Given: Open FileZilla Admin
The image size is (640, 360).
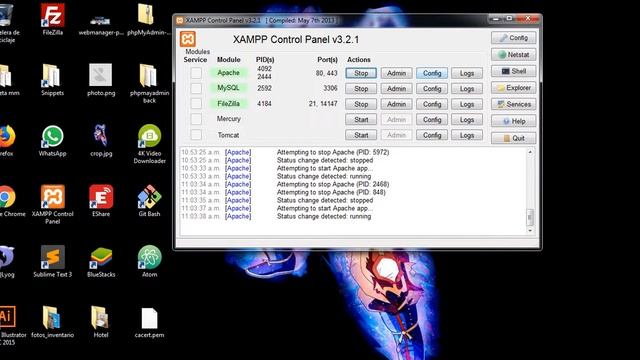Looking at the screenshot, I should (x=396, y=104).
